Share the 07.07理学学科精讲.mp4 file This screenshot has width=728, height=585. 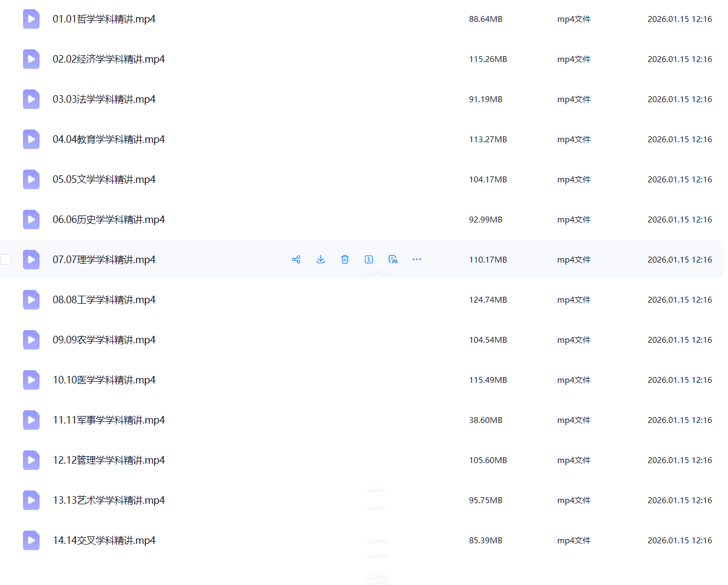tap(296, 259)
